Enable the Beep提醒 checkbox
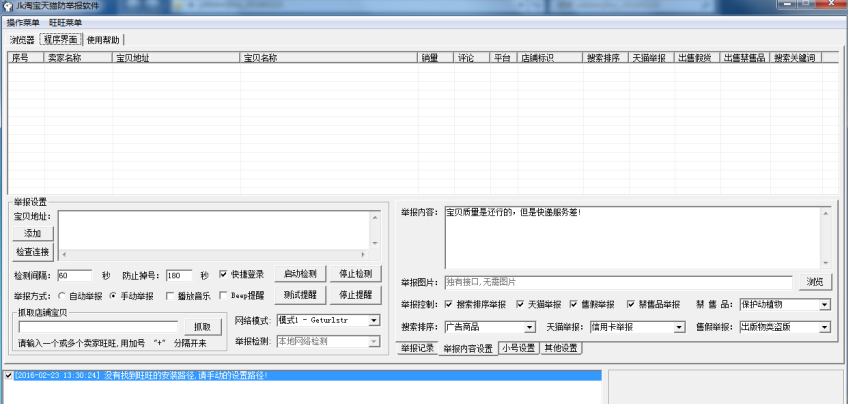 click(223, 296)
